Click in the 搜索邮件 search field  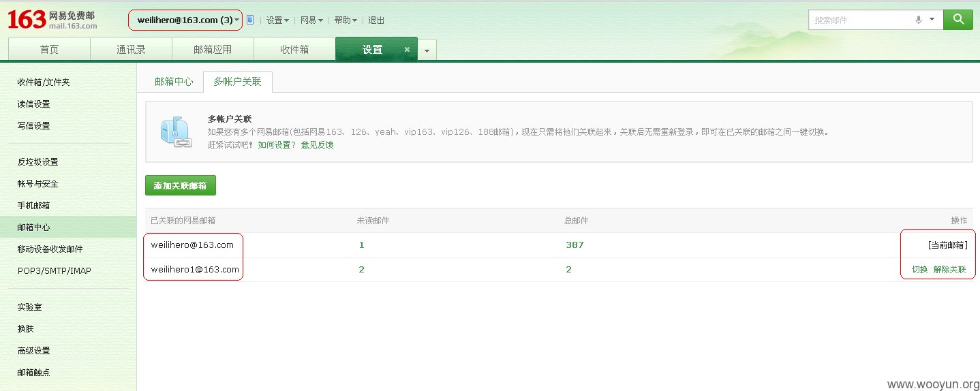860,20
